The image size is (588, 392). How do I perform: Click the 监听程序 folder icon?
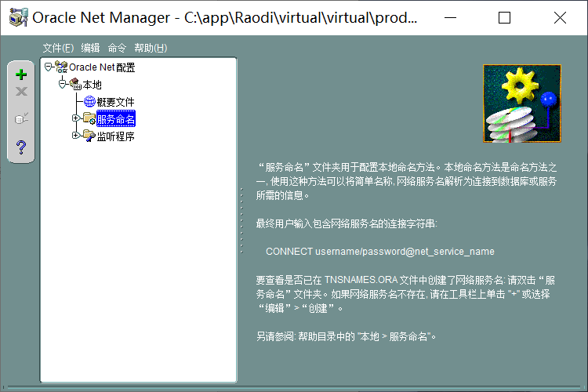tap(89, 136)
